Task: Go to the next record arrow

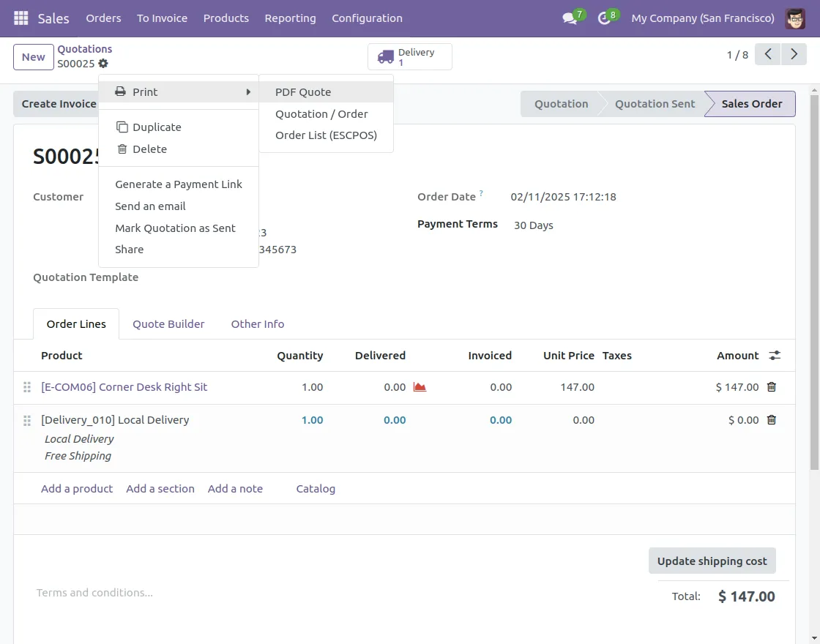Action: point(794,55)
